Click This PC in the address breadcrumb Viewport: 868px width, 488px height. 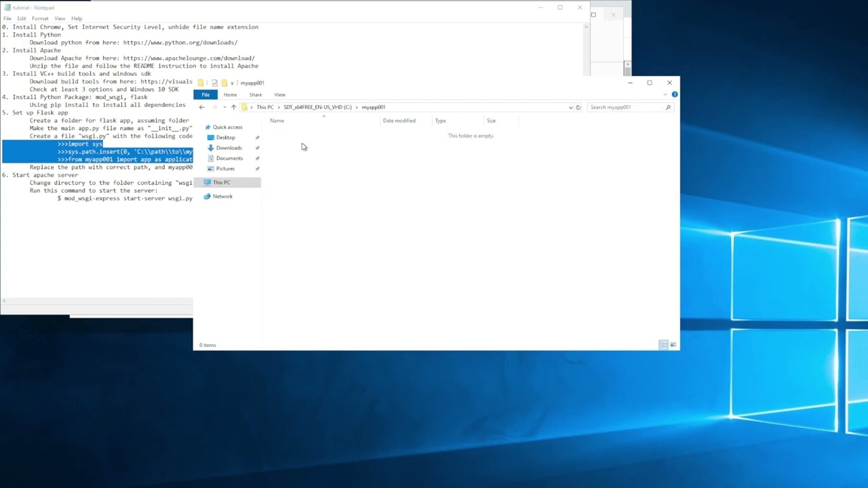point(265,107)
